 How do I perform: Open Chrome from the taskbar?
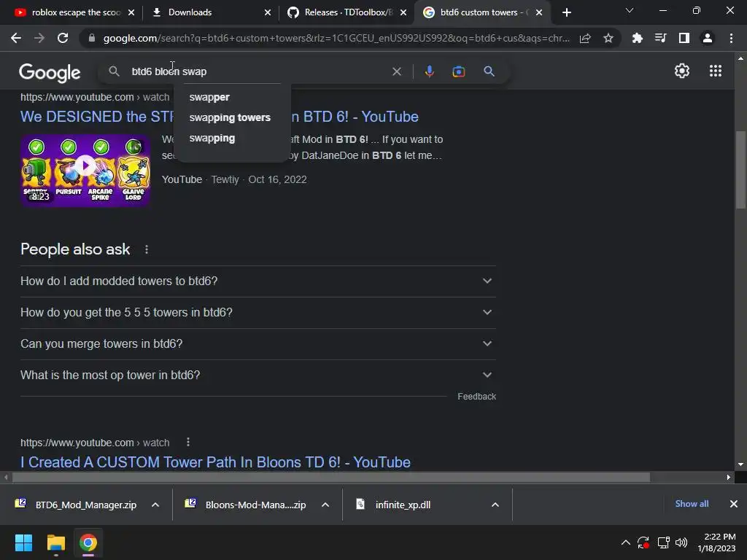(88, 542)
